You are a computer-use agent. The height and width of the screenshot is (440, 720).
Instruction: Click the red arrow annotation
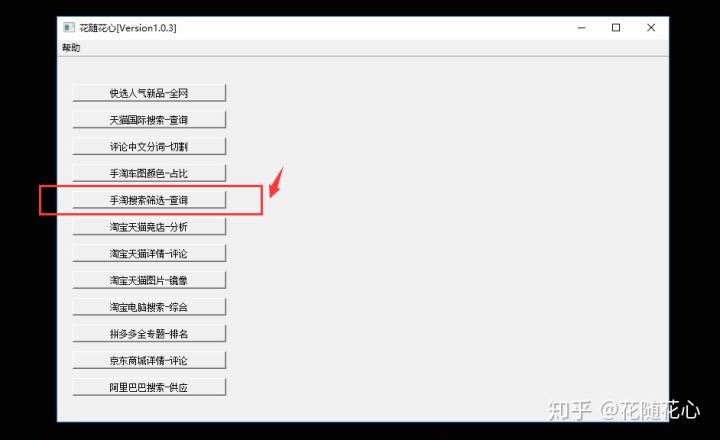coord(276,182)
